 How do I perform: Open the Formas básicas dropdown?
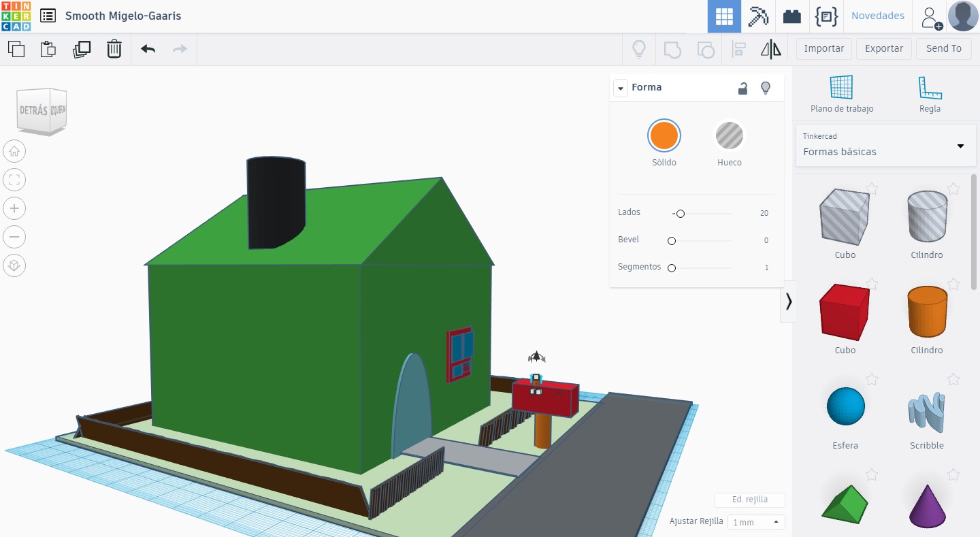pyautogui.click(x=885, y=145)
